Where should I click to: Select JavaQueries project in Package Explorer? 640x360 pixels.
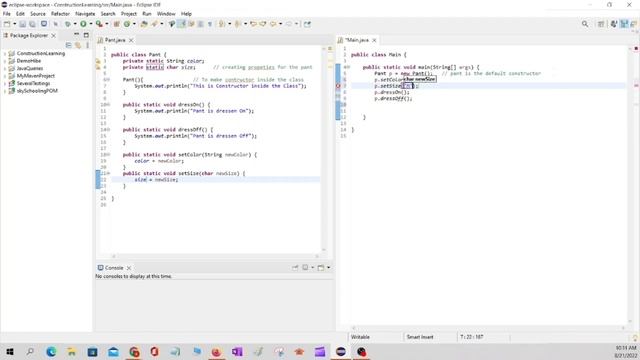tap(30, 69)
